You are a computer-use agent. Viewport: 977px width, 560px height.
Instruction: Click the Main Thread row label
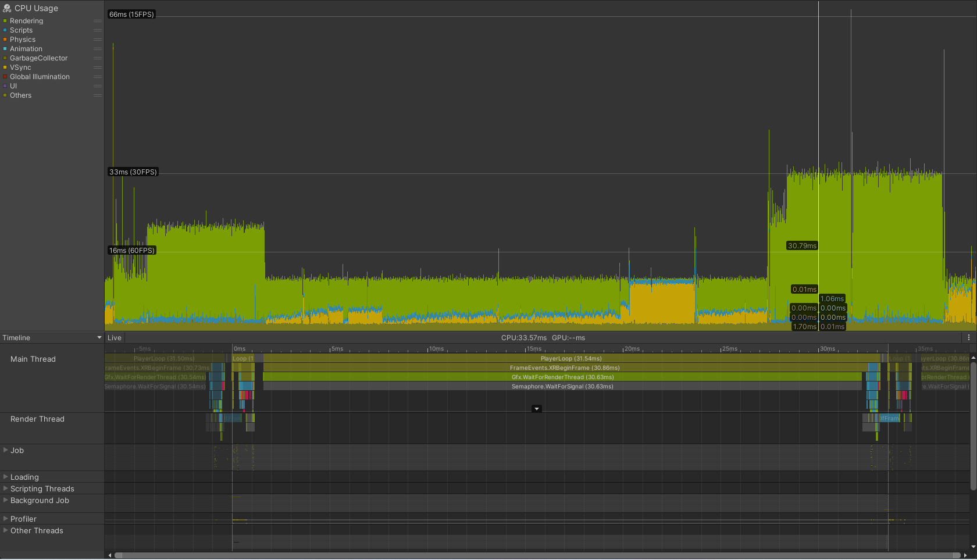33,359
